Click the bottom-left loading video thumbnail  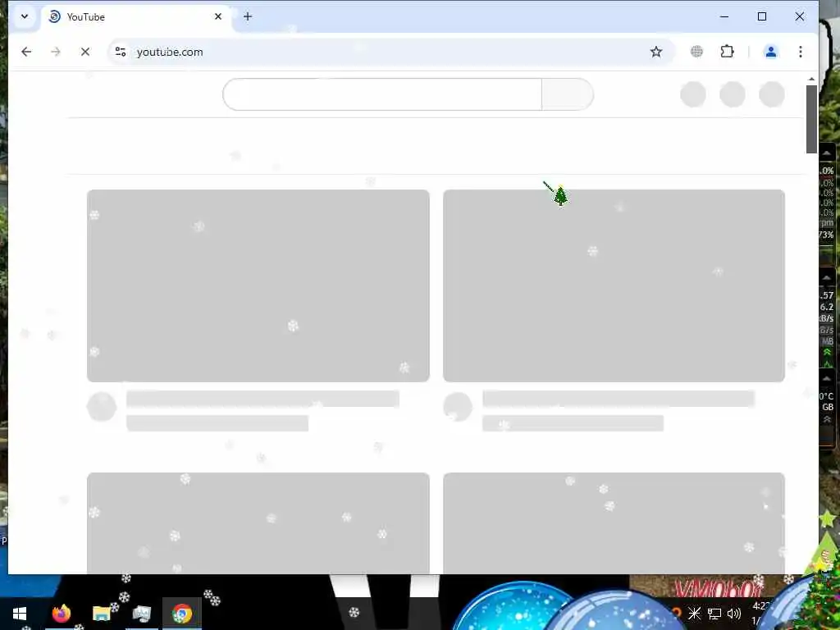click(258, 523)
